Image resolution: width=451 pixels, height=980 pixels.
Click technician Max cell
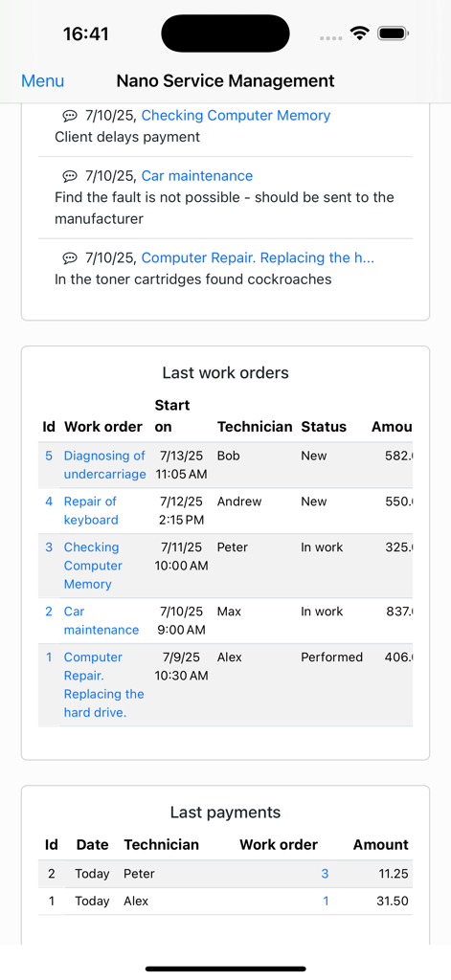point(229,612)
